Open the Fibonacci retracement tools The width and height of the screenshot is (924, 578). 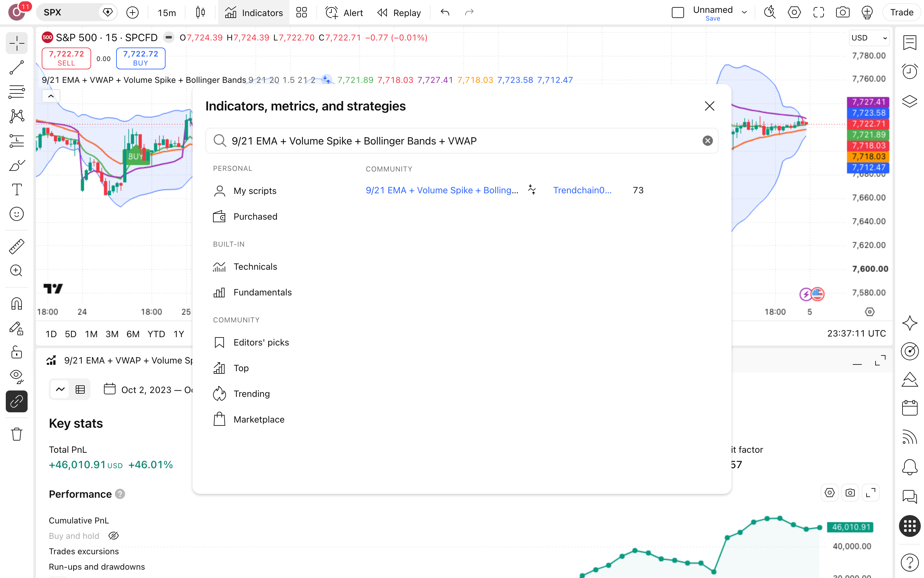[x=16, y=92]
